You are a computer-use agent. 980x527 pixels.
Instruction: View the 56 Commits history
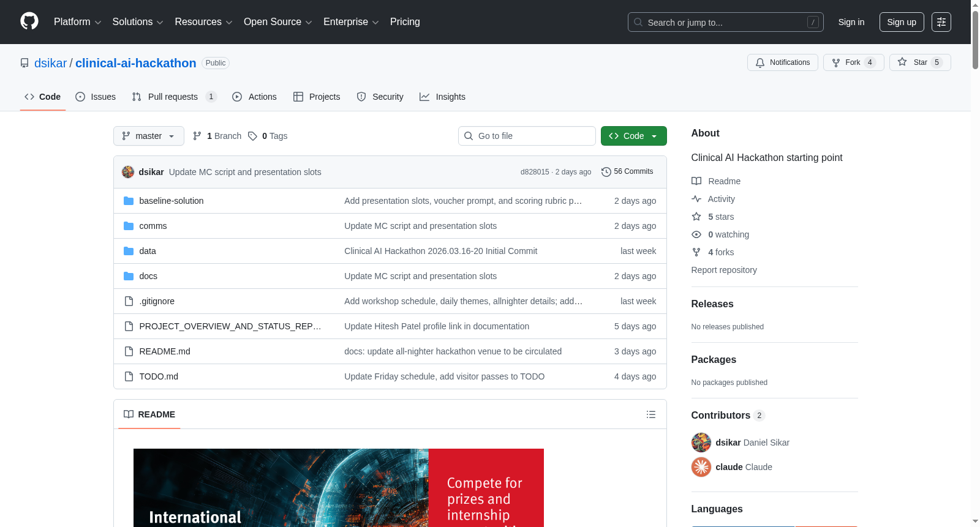click(x=627, y=171)
